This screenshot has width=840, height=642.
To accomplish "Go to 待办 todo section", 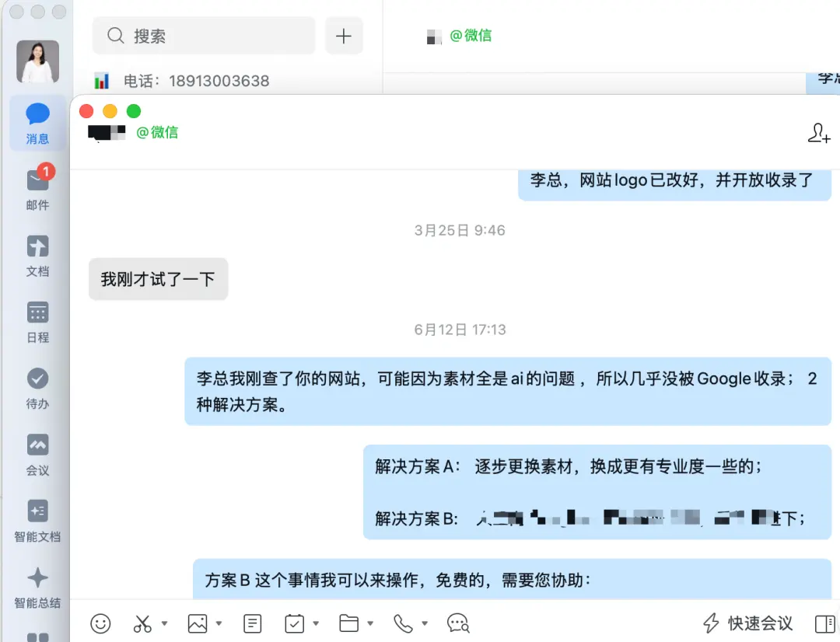I will coord(37,389).
